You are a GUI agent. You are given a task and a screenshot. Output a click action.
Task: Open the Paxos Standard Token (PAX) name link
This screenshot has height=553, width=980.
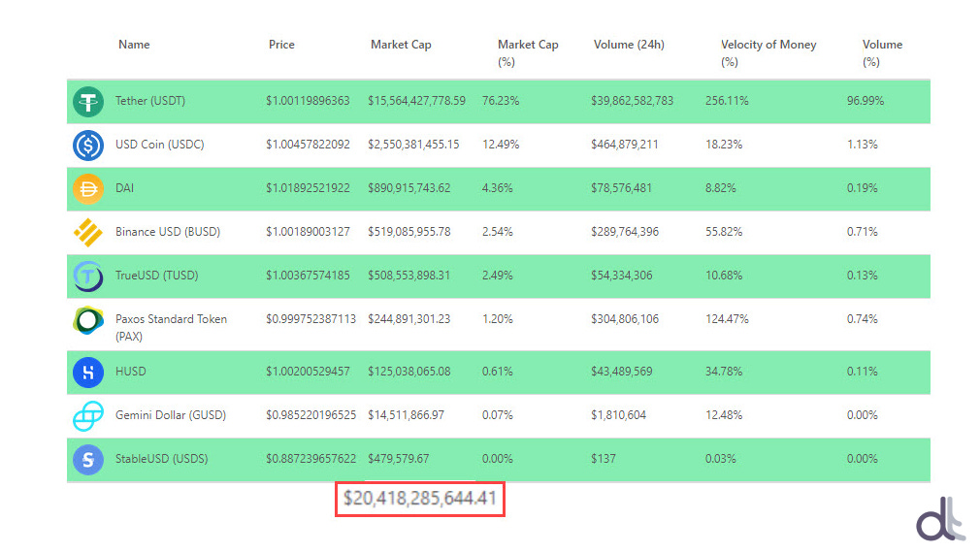[x=171, y=327]
